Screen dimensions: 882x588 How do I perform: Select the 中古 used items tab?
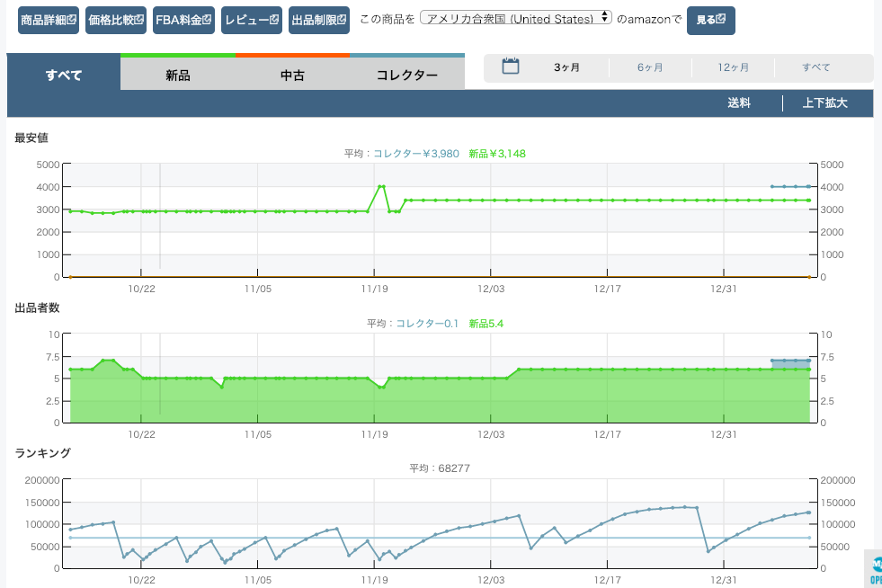coord(292,76)
